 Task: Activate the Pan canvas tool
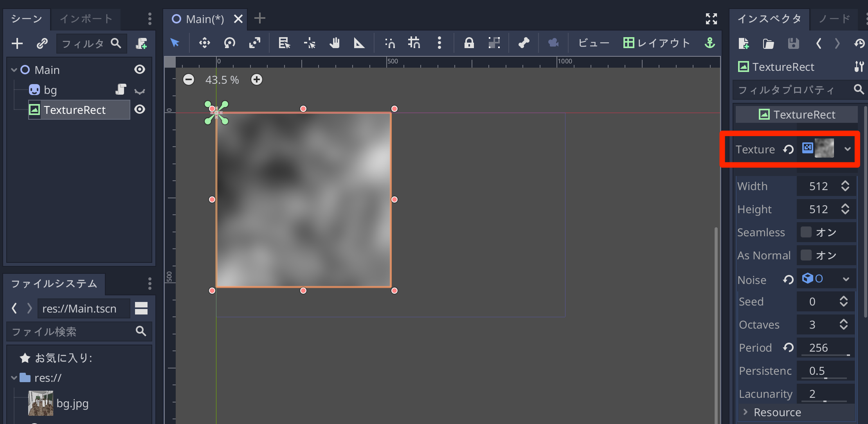(335, 43)
